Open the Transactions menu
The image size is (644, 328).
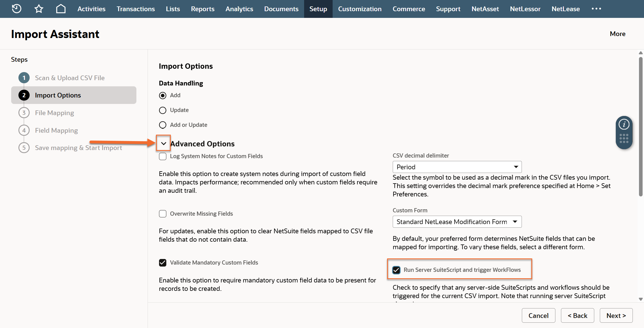coord(136,9)
